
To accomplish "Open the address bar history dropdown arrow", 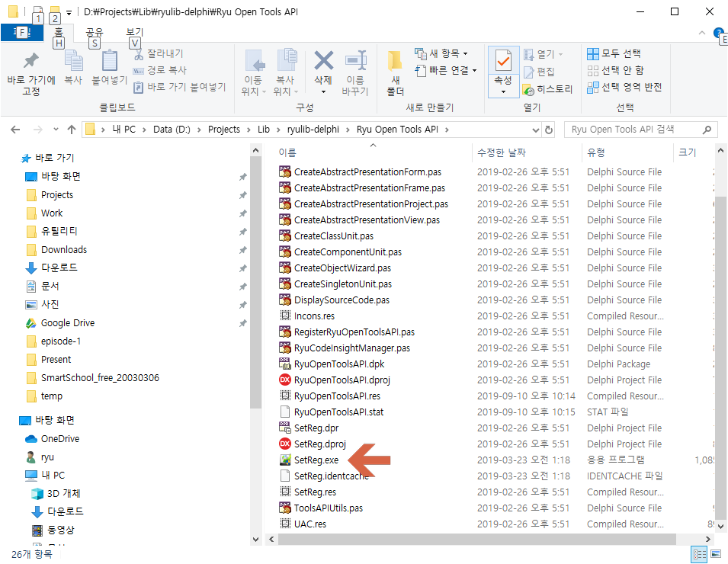I will point(535,130).
